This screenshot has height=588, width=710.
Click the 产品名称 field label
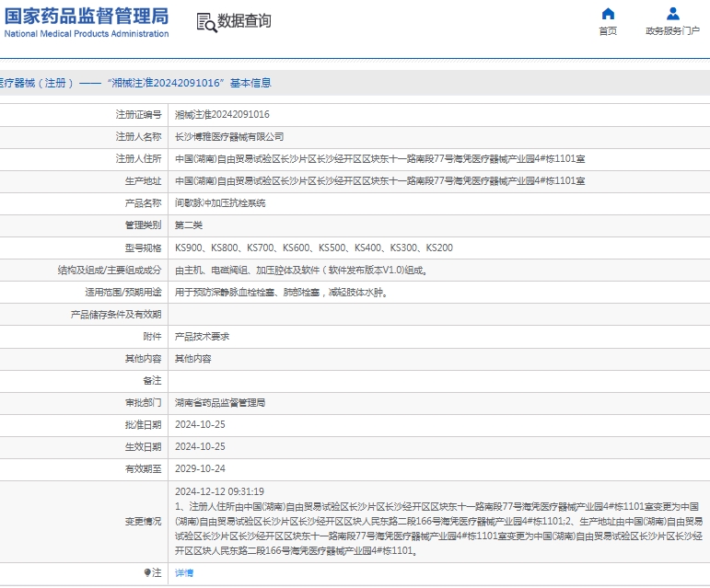pos(143,203)
